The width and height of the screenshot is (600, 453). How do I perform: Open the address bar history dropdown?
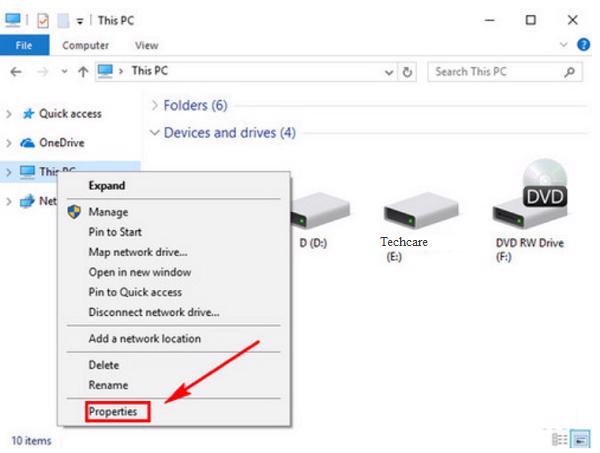(x=388, y=72)
